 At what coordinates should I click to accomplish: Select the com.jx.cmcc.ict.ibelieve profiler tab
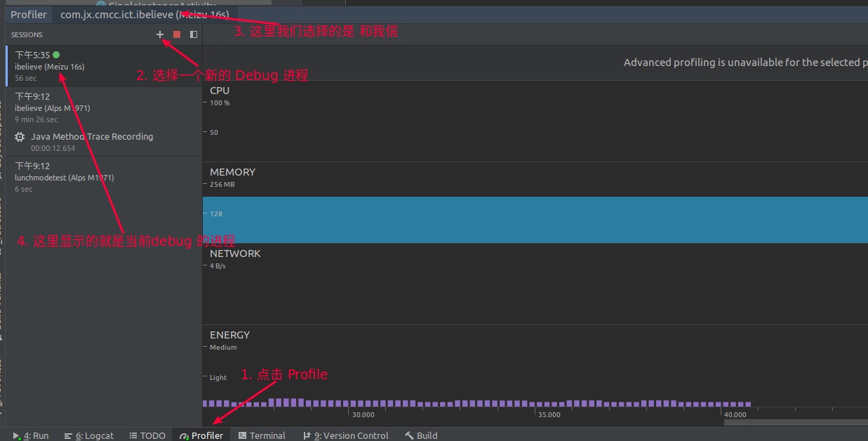coord(145,14)
